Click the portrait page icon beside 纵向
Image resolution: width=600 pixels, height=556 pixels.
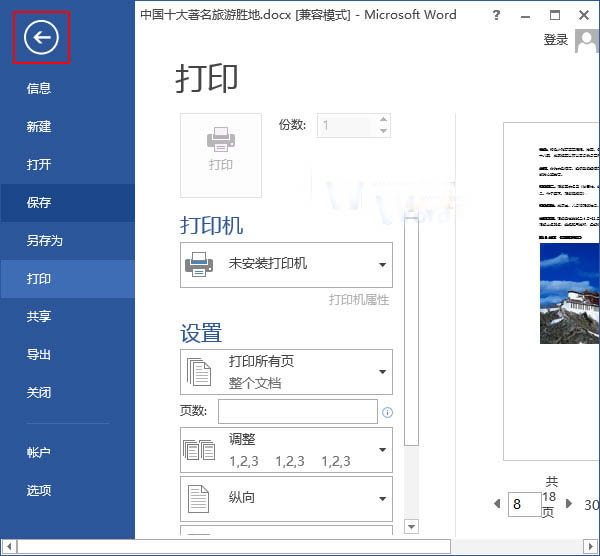point(198,499)
